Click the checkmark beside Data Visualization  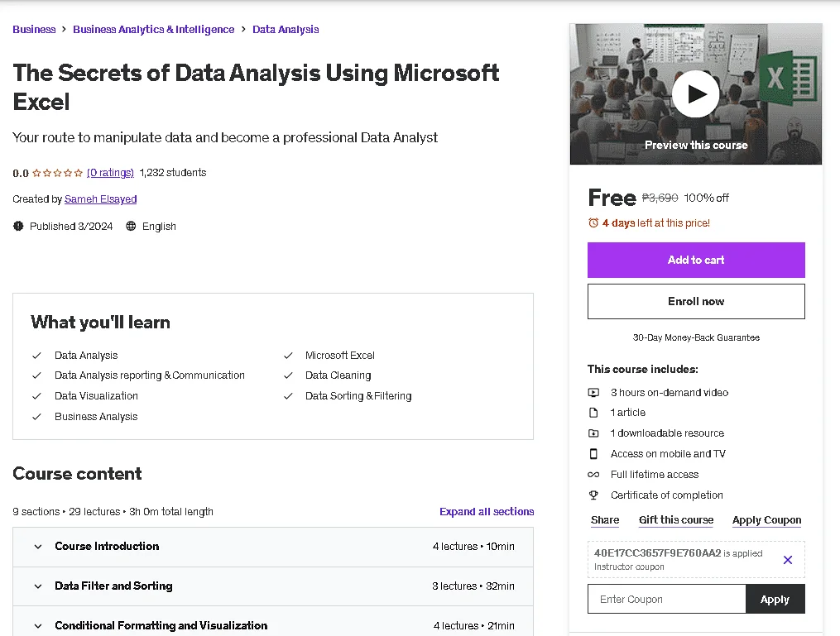36,396
